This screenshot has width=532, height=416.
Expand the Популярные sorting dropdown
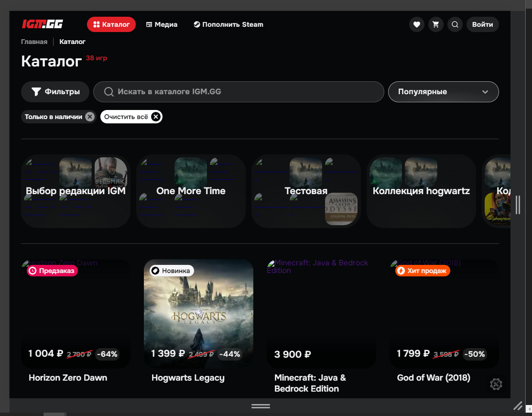(x=444, y=92)
